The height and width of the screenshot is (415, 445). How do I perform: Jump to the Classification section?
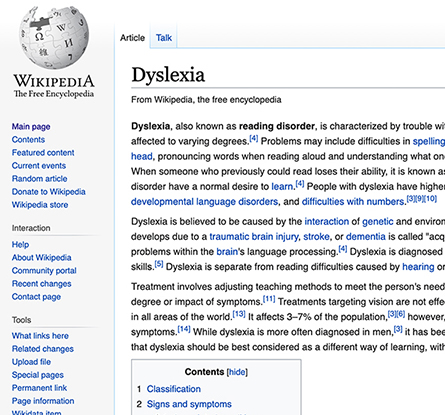tap(174, 389)
